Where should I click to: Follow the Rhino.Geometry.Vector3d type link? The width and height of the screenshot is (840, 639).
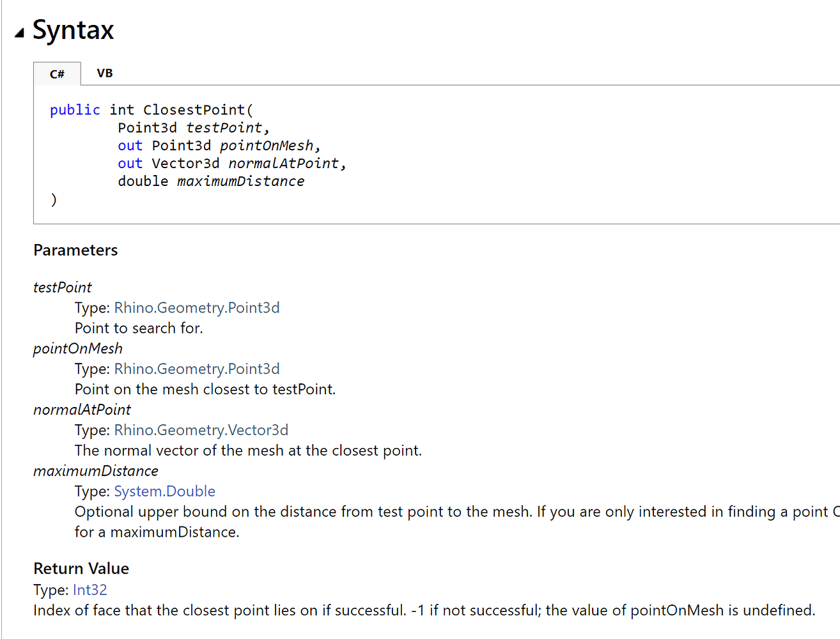(201, 431)
